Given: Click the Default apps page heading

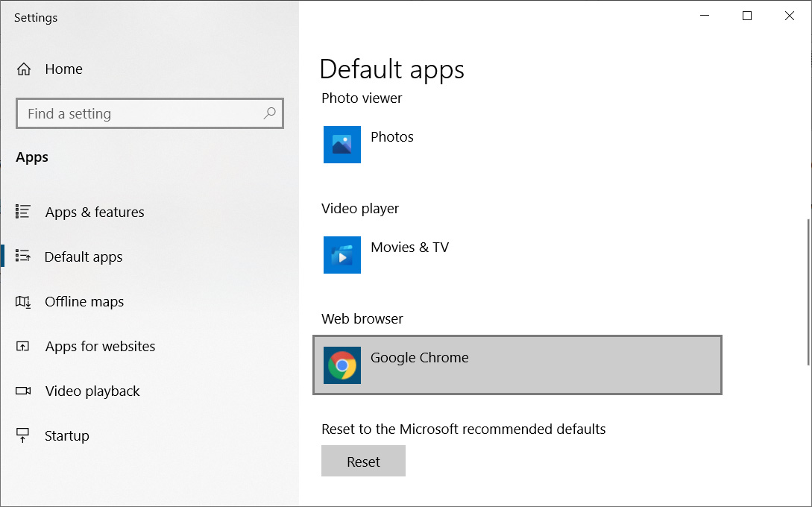Looking at the screenshot, I should tap(391, 69).
